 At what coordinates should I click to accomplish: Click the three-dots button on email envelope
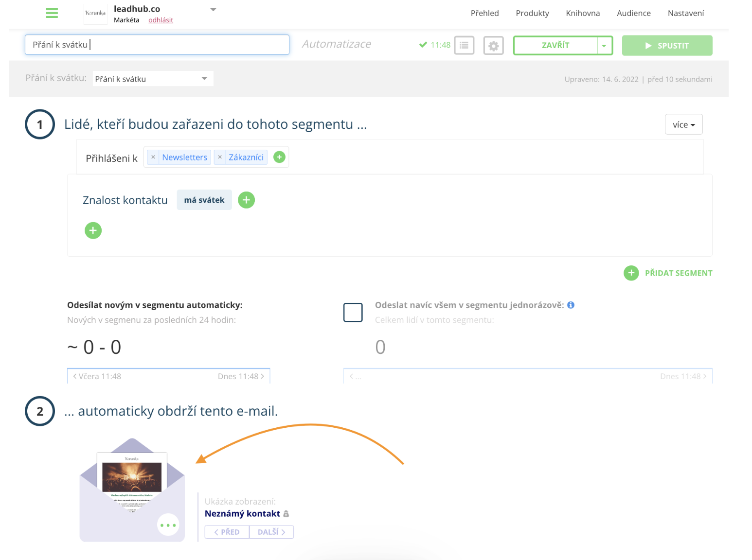168,525
